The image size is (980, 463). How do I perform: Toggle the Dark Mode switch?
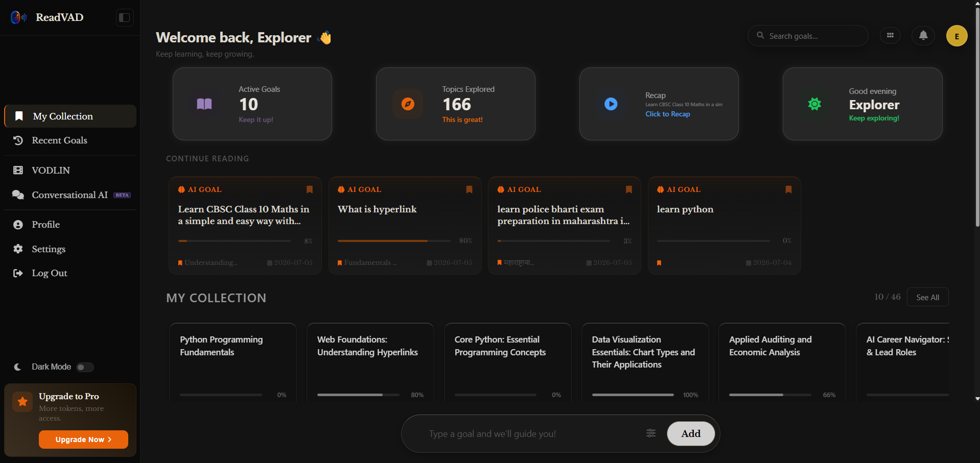tap(85, 367)
